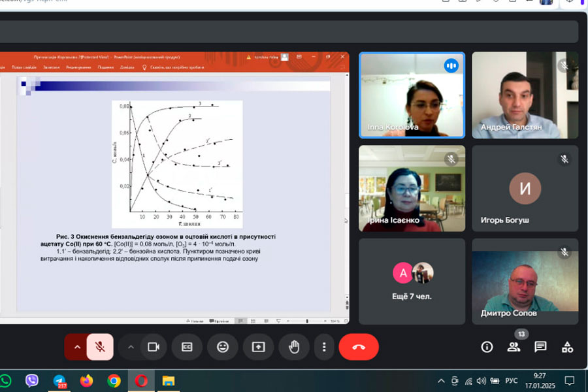Open the chat panel
Image resolution: width=588 pixels, height=392 pixels.
540,347
